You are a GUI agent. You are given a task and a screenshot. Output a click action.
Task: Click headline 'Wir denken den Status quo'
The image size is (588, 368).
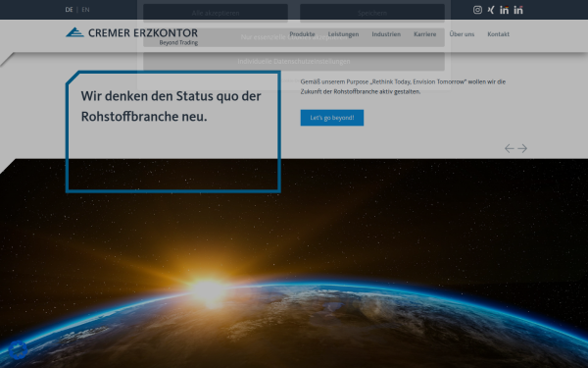coord(171,106)
